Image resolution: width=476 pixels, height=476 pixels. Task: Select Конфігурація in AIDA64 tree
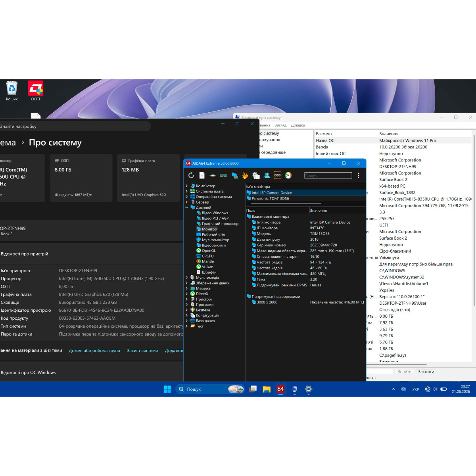tap(204, 315)
